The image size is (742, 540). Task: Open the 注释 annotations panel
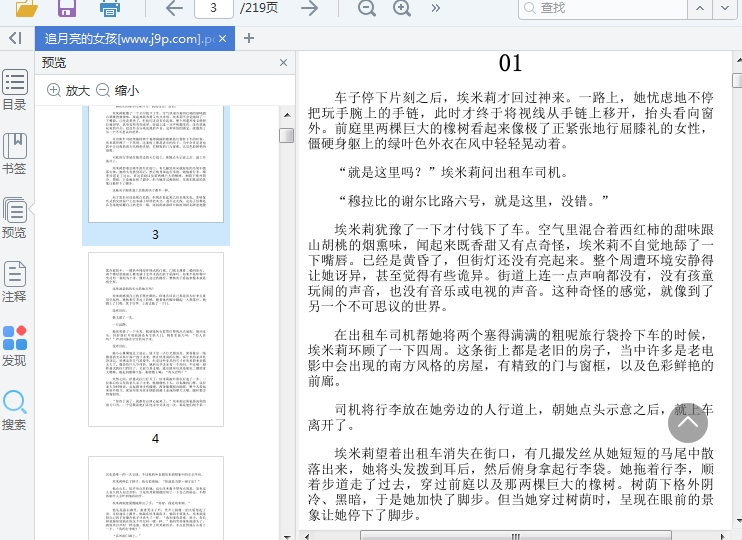point(15,282)
